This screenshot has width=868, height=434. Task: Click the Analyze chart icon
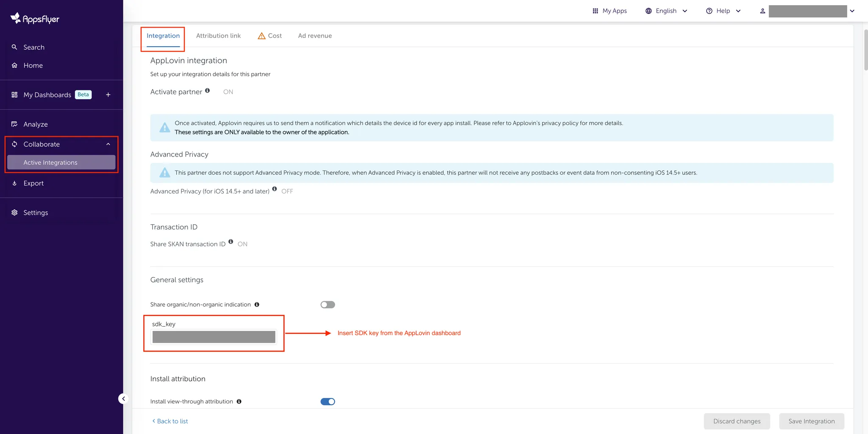point(14,124)
